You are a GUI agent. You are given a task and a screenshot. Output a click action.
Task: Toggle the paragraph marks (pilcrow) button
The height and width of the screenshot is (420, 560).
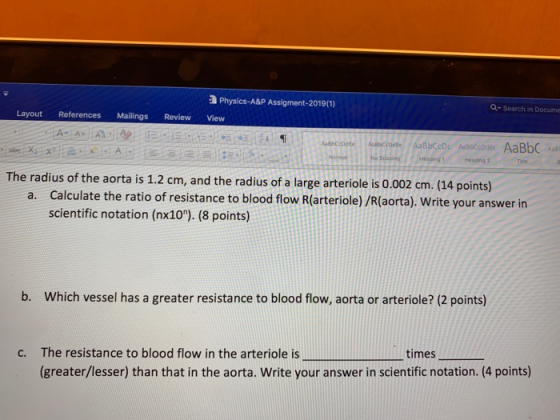click(x=283, y=139)
